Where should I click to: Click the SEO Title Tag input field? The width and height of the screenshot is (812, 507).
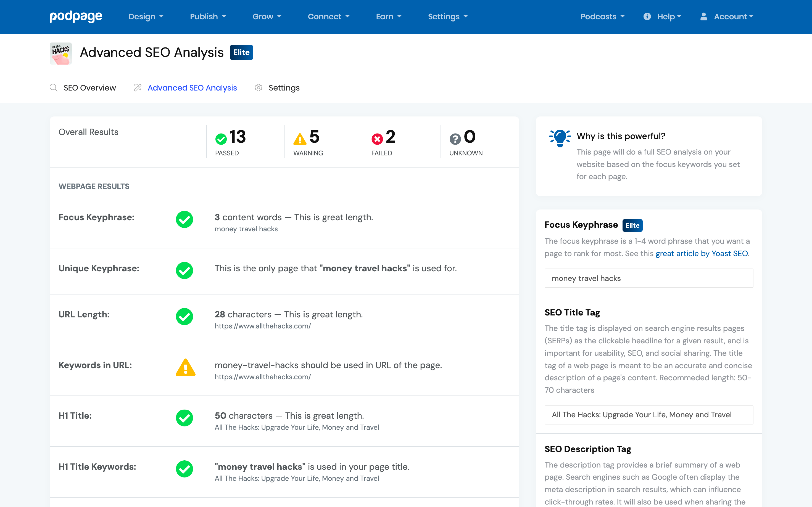pos(648,415)
